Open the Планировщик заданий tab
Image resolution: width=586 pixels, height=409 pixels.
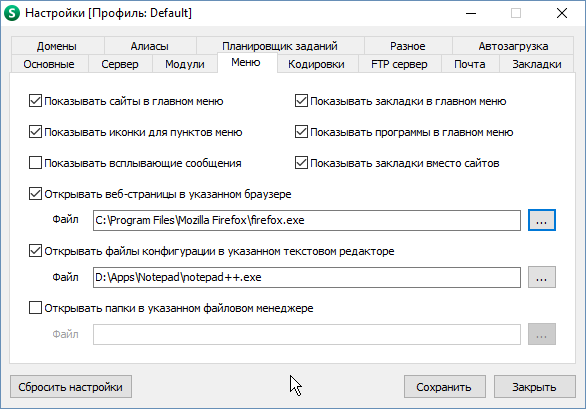[x=280, y=46]
